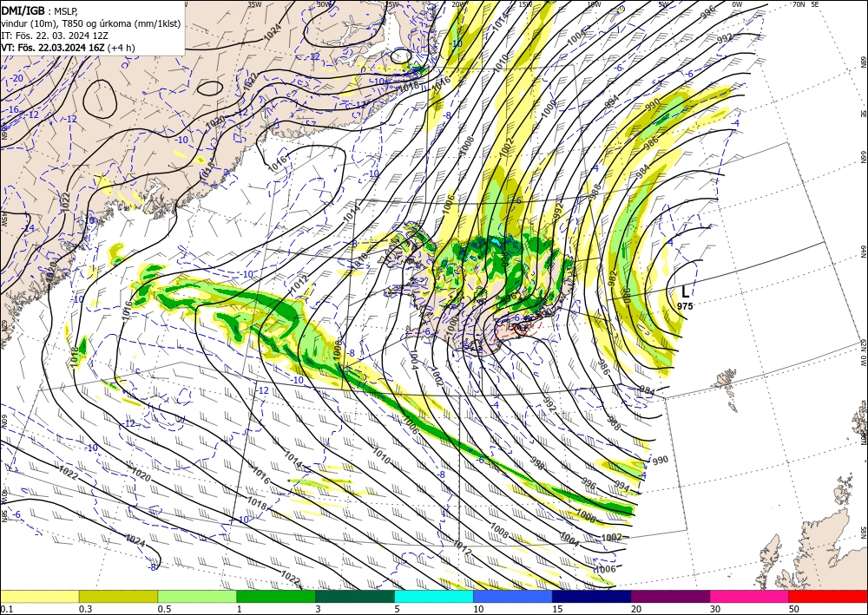Click the 'VT: Fös. 22.03.2024 16Z (+4 h)' line
This screenshot has width=868, height=615.
click(x=68, y=48)
